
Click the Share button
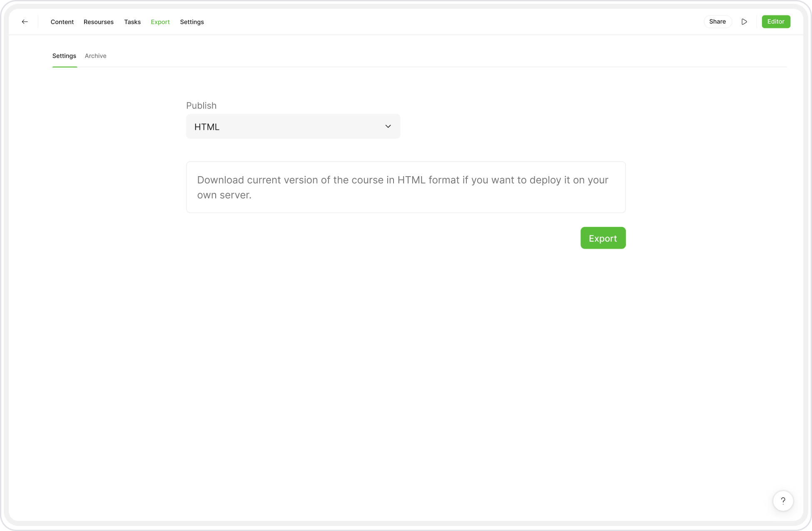pos(717,22)
